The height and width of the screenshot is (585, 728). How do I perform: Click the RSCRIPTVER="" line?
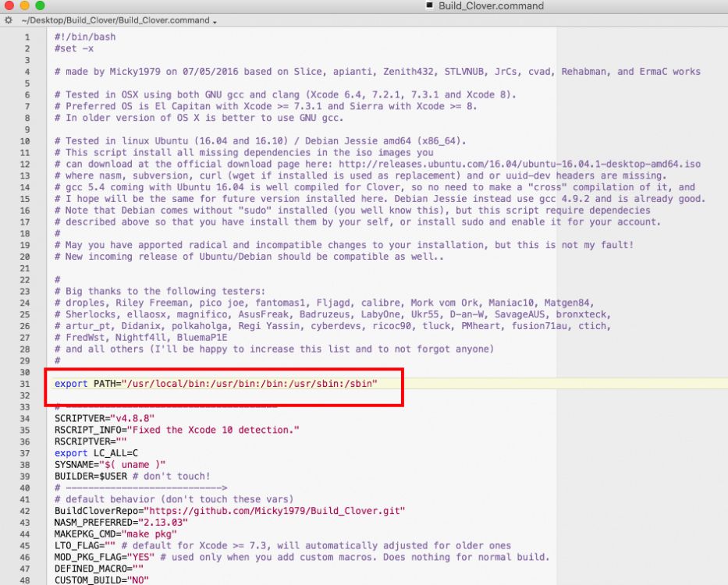(91, 441)
